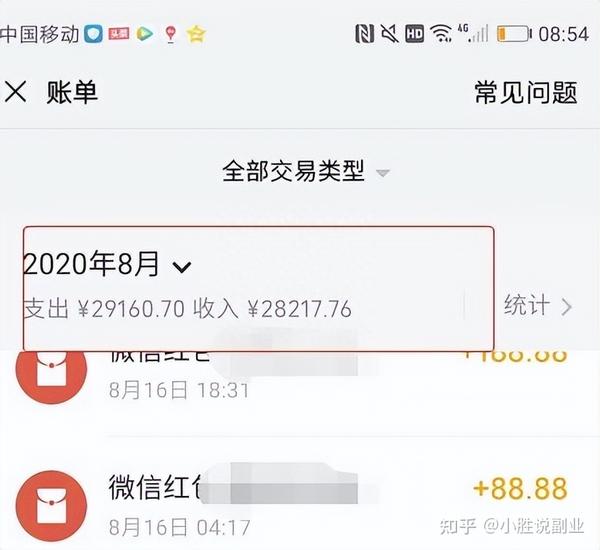The width and height of the screenshot is (600, 550).
Task: Click the arrow right of 统计
Action: point(566,307)
